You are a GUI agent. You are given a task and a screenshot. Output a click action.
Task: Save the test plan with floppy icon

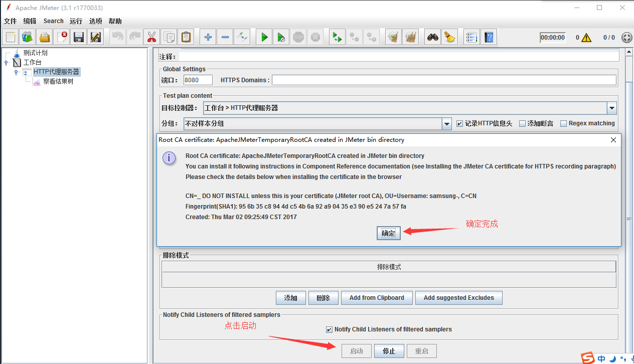[x=79, y=37]
